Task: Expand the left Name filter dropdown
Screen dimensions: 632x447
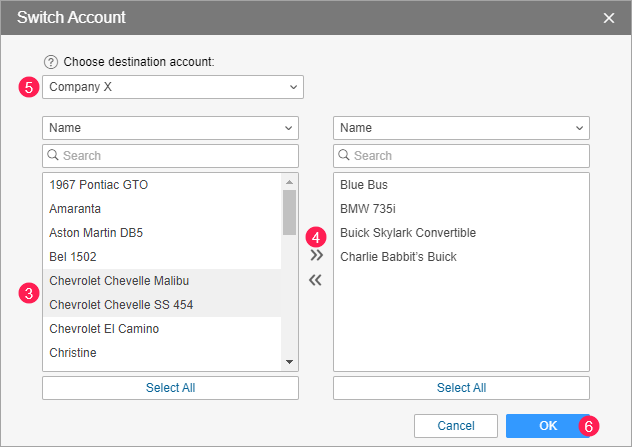Action: pyautogui.click(x=170, y=128)
